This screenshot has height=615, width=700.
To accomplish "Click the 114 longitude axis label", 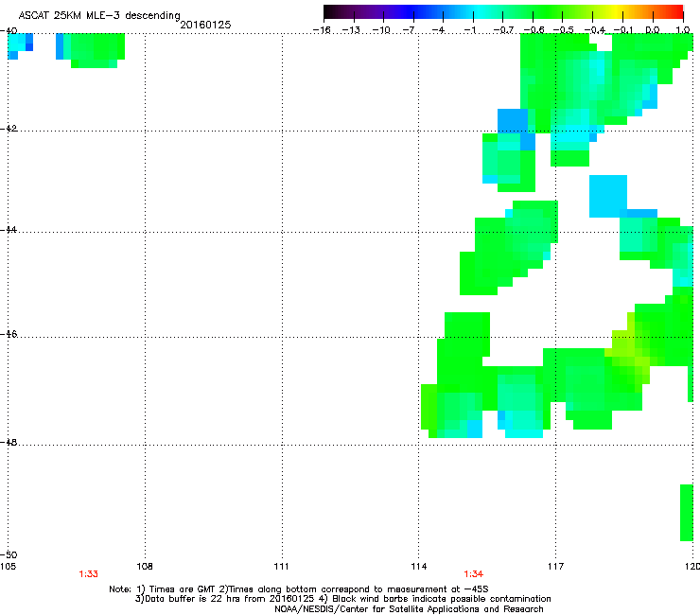I will (419, 567).
